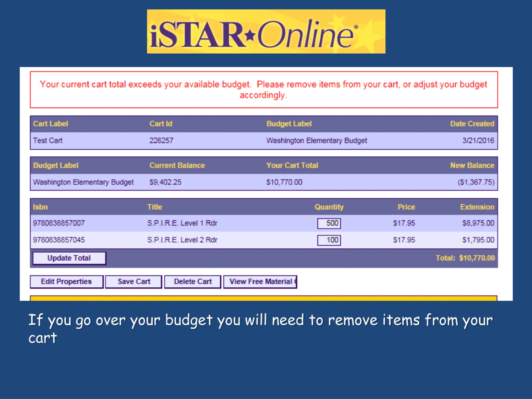This screenshot has height=399, width=532.
Task: Click the title S.P.I.R.E. Level 2 Rdr
Action: [182, 240]
